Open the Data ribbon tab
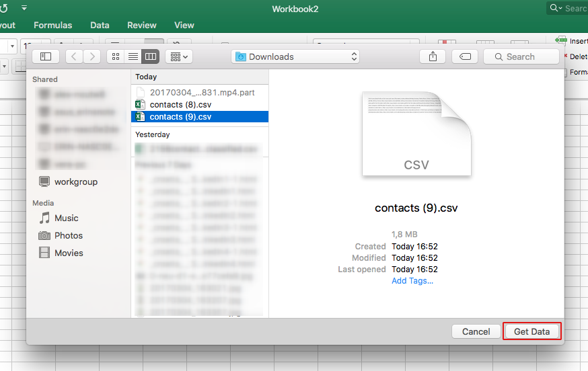588x371 pixels. pyautogui.click(x=100, y=25)
